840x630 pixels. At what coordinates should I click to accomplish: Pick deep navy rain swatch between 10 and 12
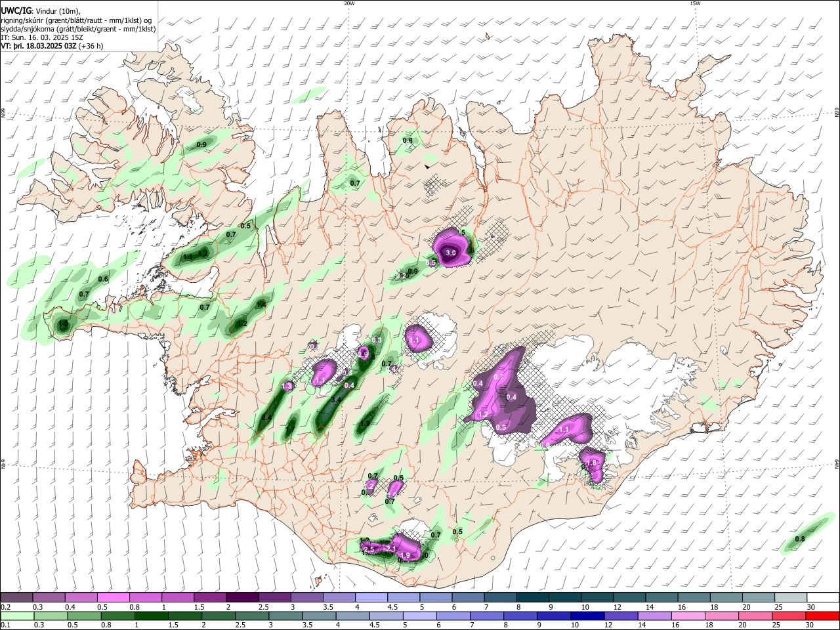588,616
